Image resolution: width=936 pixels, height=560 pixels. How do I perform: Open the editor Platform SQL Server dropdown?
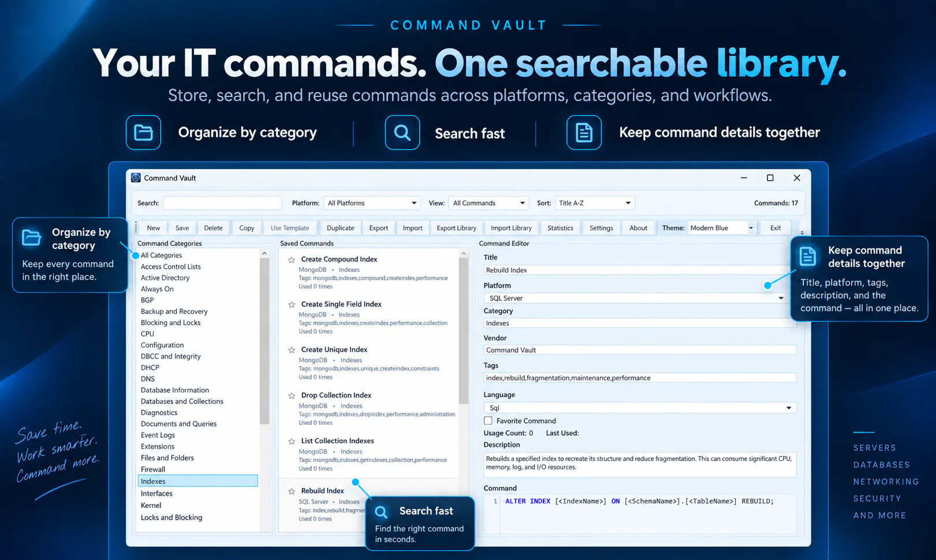pos(635,298)
